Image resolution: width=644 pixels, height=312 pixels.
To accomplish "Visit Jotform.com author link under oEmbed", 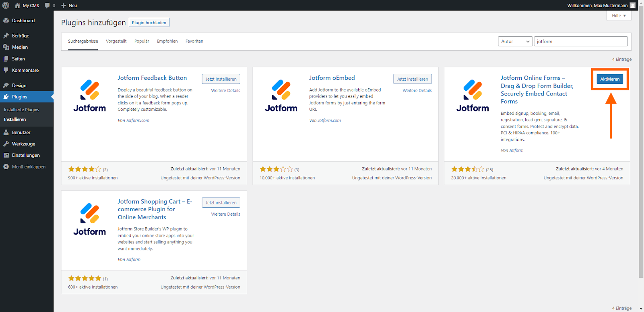I will point(329,121).
